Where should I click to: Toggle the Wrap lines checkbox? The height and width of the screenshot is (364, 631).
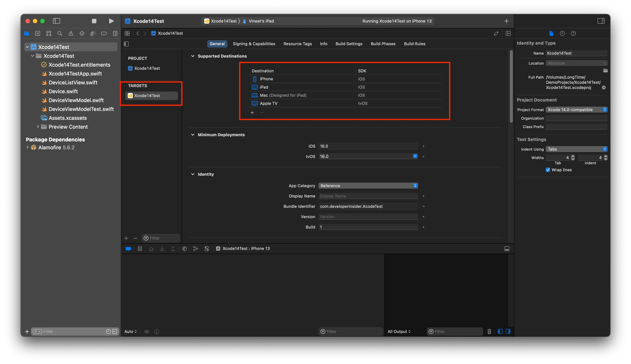coord(548,170)
